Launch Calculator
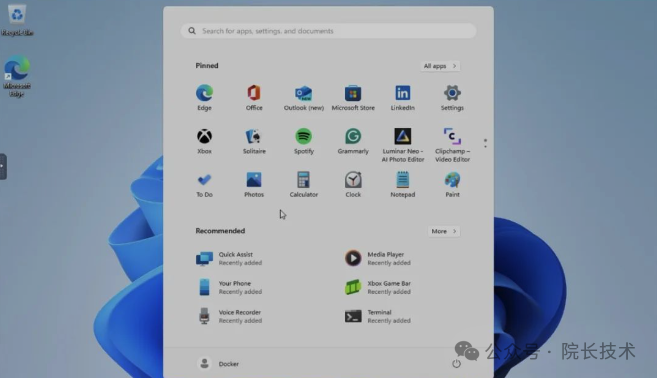This screenshot has height=378, width=657. coord(304,184)
